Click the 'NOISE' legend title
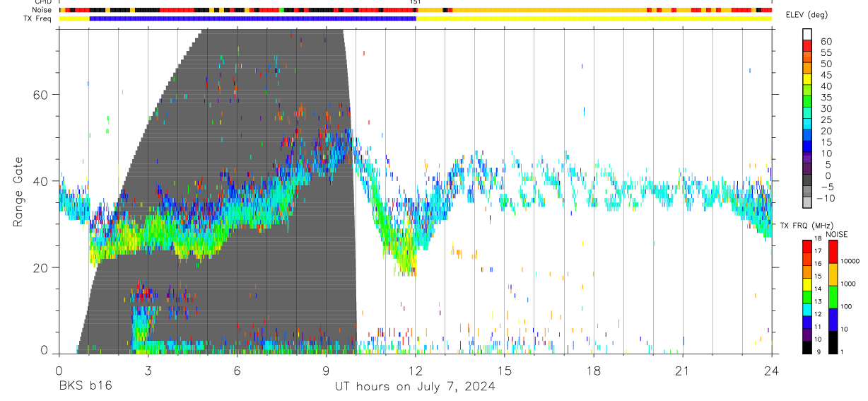 tap(836, 235)
